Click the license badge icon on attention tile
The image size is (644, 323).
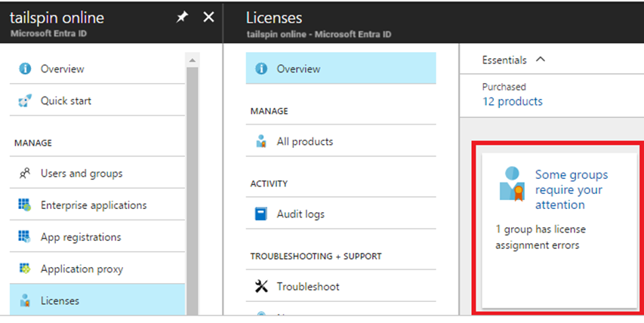pos(512,184)
